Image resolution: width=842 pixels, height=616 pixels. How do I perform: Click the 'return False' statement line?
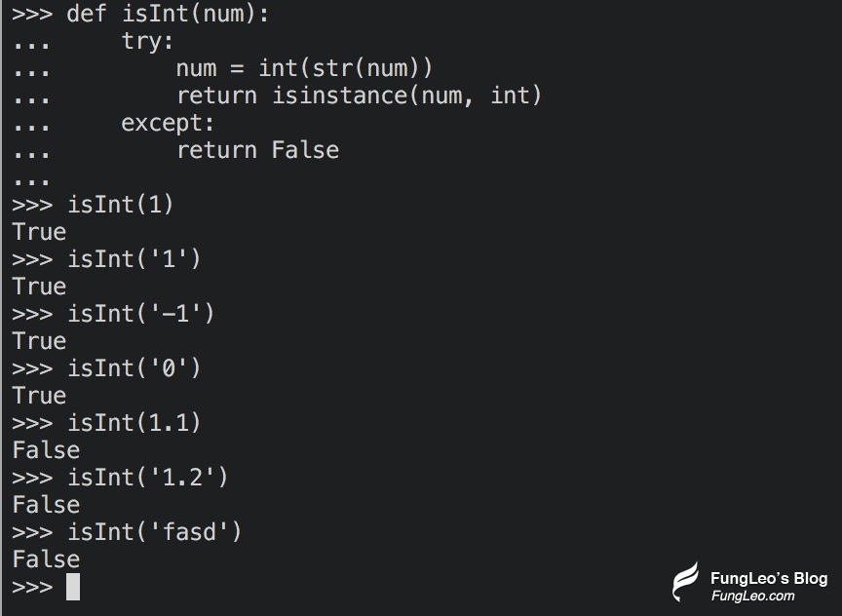(x=257, y=150)
